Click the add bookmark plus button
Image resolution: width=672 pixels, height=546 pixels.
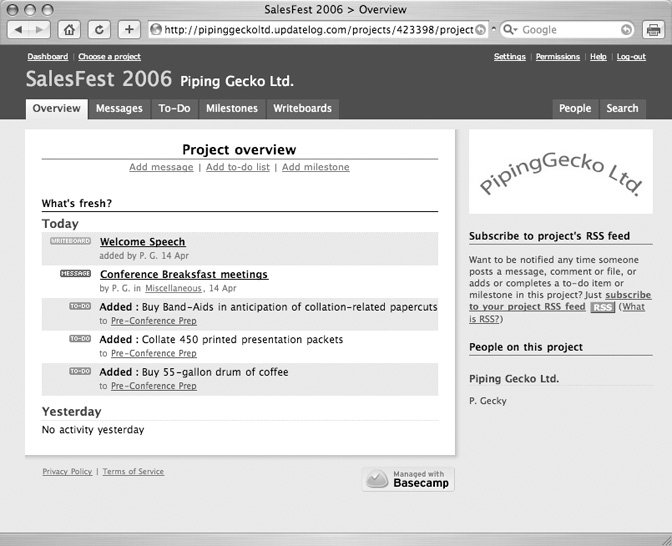129,30
